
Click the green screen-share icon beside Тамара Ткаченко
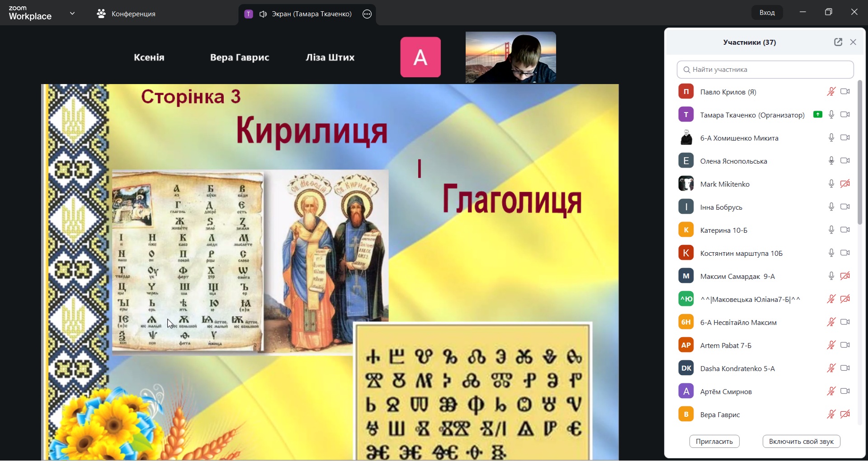[817, 115]
